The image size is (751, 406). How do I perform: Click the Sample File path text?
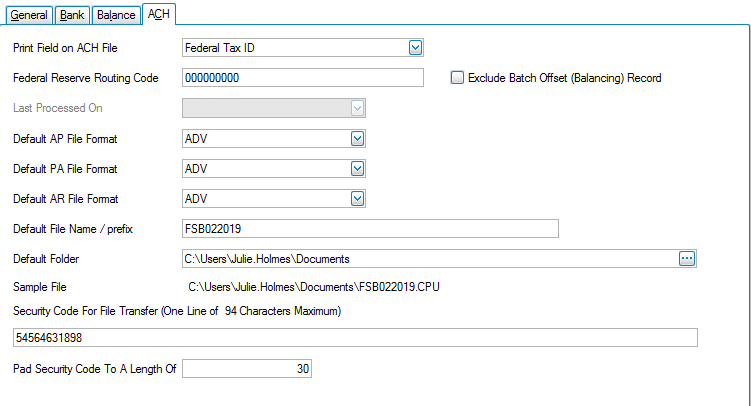click(314, 287)
